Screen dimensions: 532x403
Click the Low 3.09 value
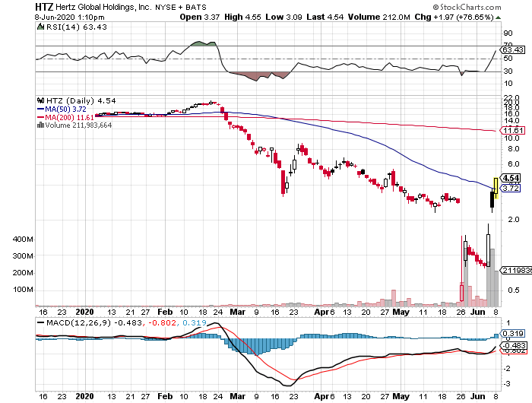coord(283,17)
